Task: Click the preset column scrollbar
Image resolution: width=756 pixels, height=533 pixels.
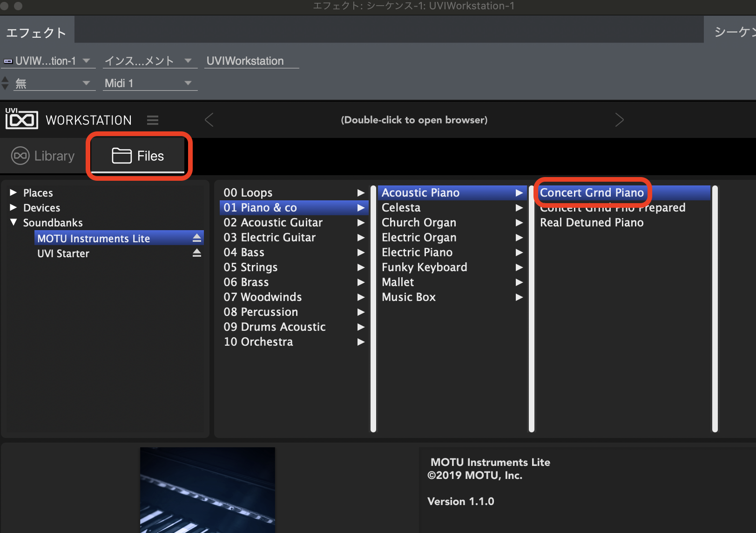Action: [x=715, y=309]
